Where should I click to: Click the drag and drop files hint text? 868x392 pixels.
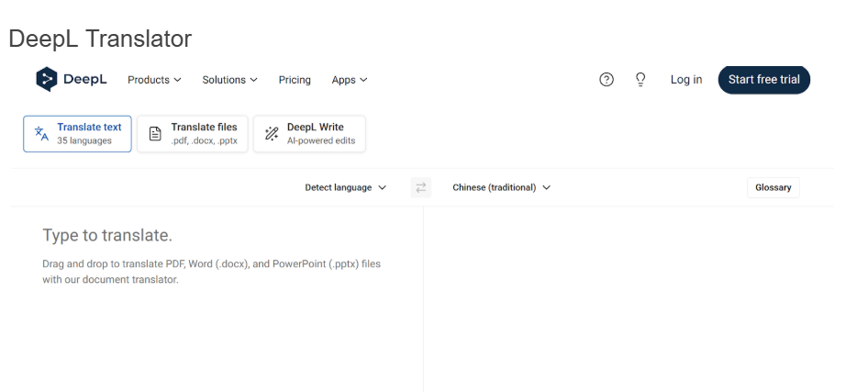(x=211, y=272)
